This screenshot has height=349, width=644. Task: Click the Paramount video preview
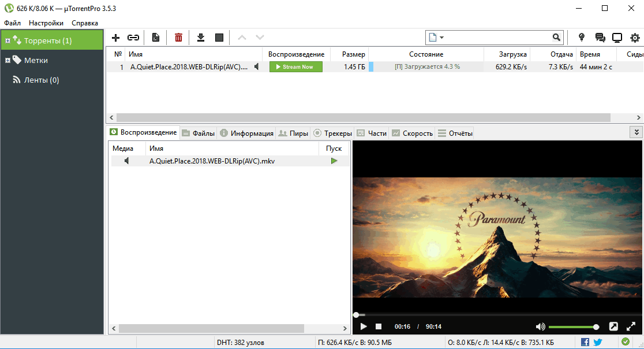497,237
